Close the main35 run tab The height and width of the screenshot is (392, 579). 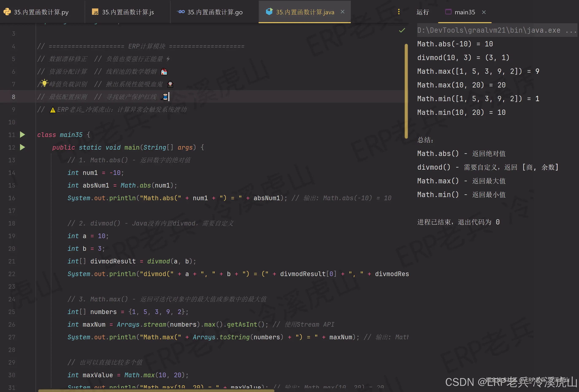coord(484,12)
